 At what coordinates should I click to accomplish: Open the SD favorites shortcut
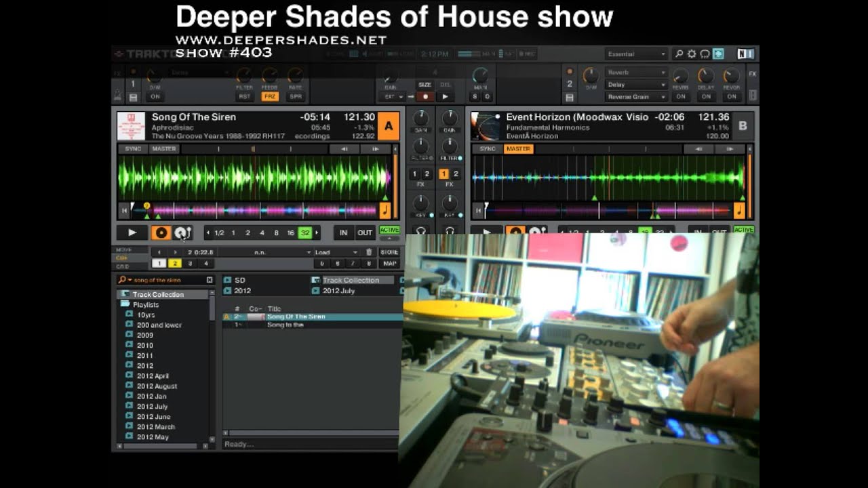coord(235,280)
